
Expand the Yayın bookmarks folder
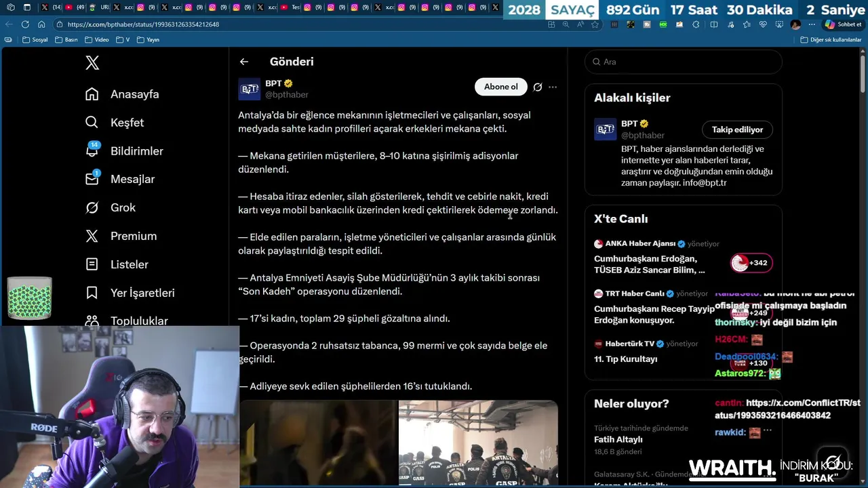click(148, 40)
